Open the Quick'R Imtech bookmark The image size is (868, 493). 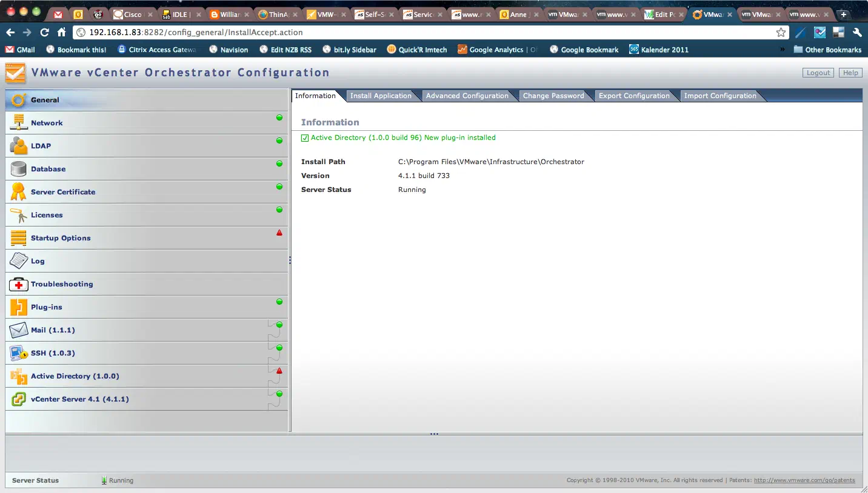(x=417, y=50)
